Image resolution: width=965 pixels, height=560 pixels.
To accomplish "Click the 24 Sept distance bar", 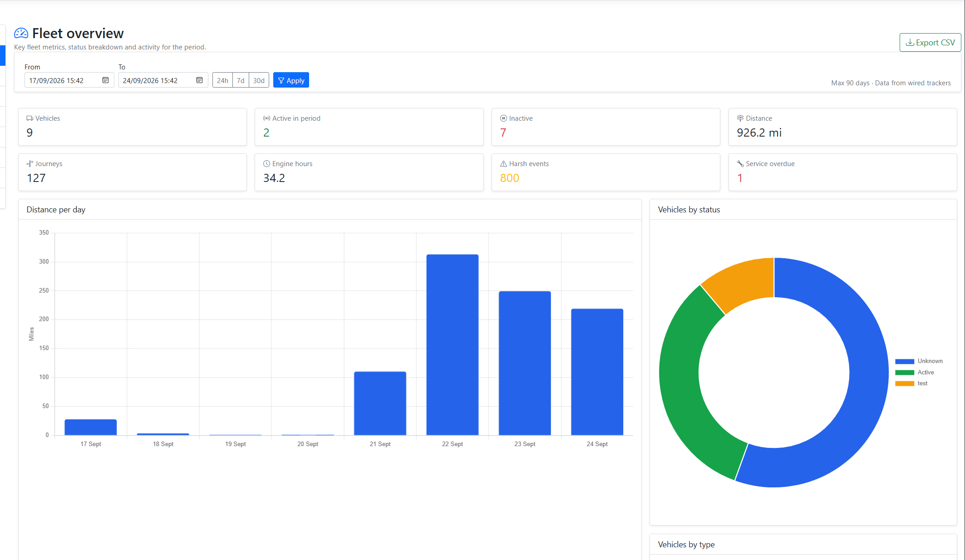I will [x=597, y=372].
